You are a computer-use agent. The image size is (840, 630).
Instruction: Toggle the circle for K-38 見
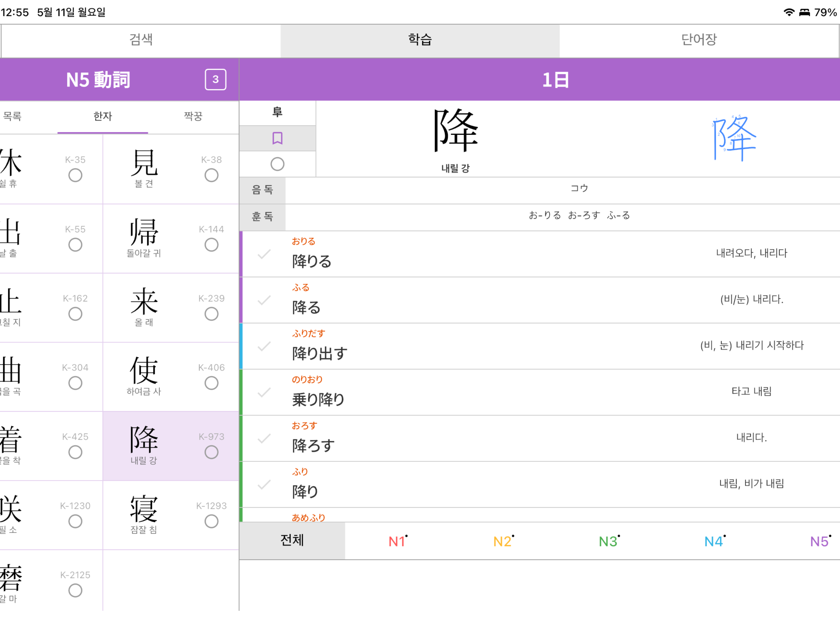coord(212,176)
